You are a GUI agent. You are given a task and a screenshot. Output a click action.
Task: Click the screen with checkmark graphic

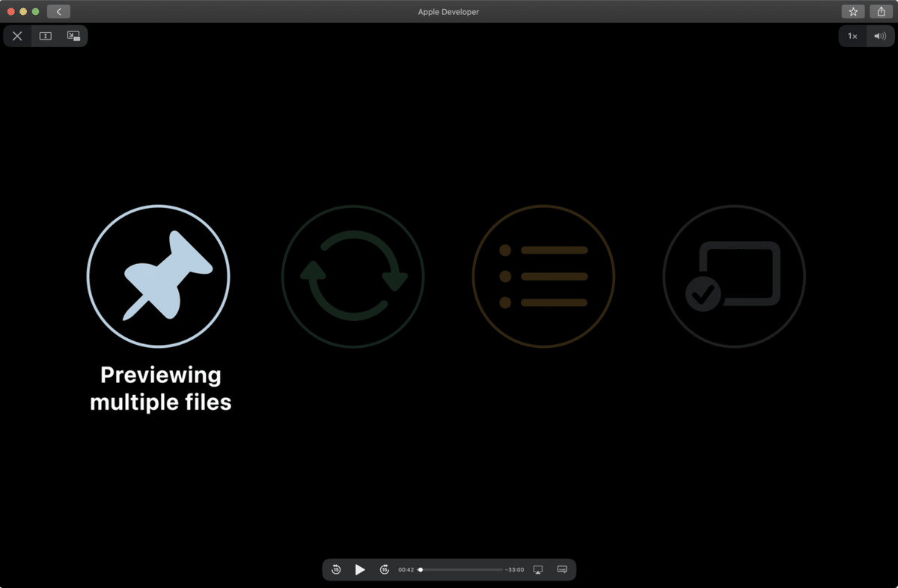(x=734, y=276)
